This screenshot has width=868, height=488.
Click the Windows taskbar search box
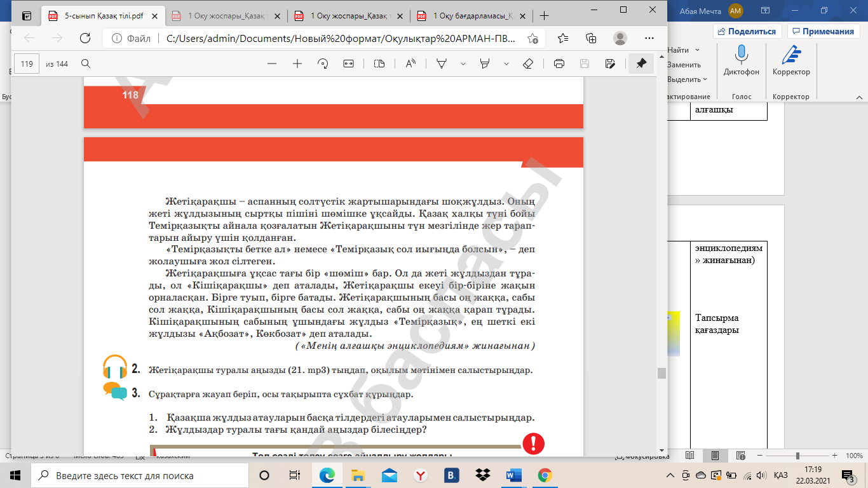tap(140, 475)
